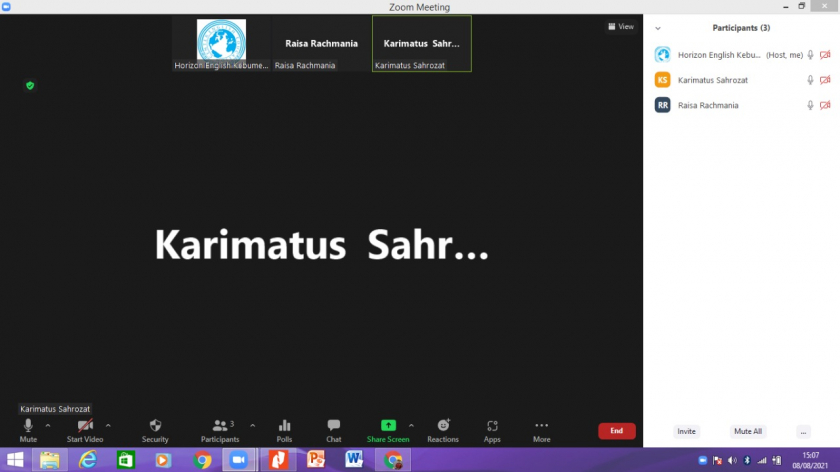Screen dimensions: 840x472
Task: Start video using the camera icon
Action: point(85,431)
